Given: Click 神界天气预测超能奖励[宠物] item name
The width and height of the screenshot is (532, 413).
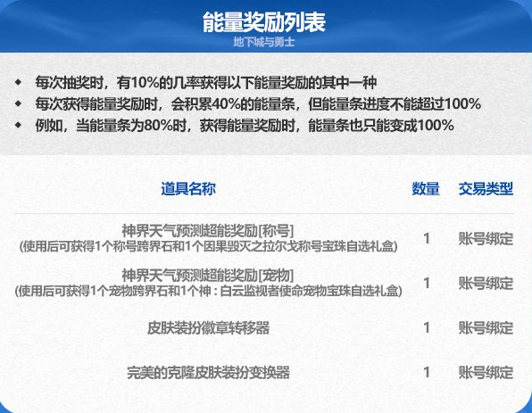Looking at the screenshot, I should 208,276.
